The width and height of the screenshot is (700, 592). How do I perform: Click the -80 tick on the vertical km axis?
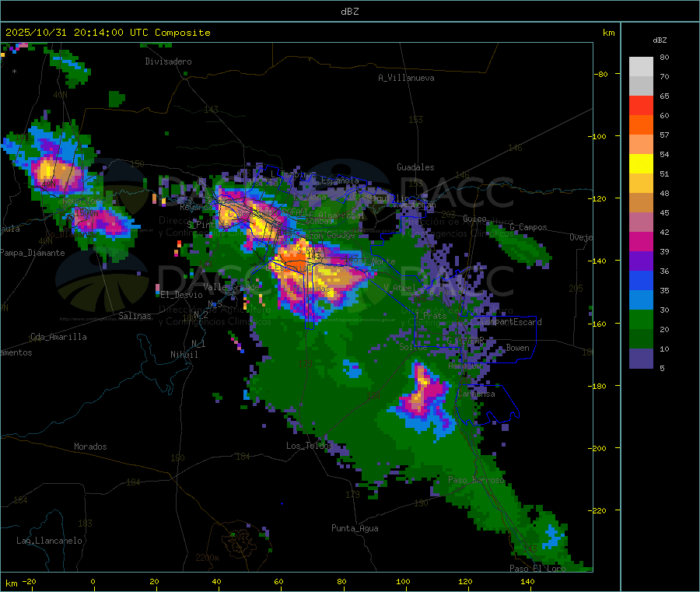tap(602, 74)
